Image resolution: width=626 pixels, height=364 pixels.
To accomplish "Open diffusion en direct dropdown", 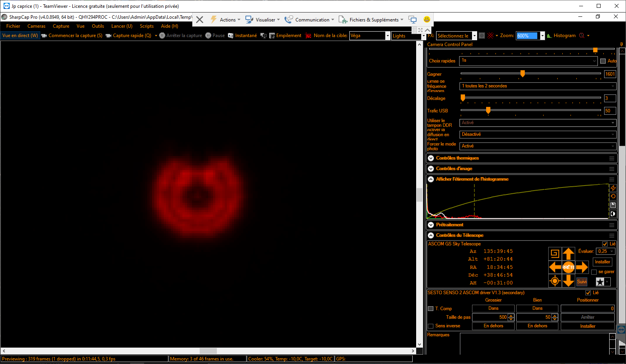I will (x=538, y=134).
